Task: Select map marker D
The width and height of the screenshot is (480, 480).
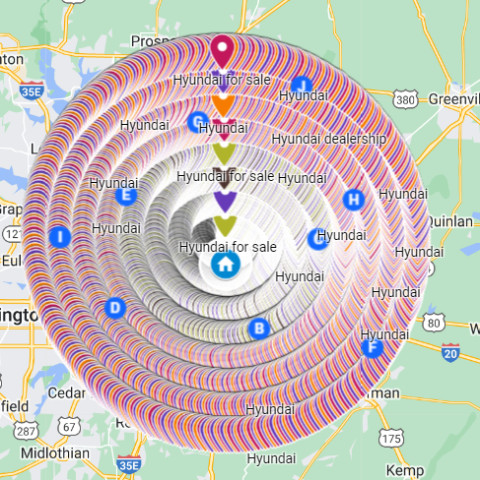Action: [x=115, y=308]
